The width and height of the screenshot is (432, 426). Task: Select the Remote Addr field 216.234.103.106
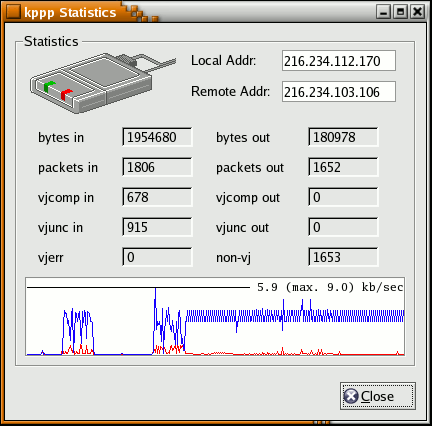point(339,91)
